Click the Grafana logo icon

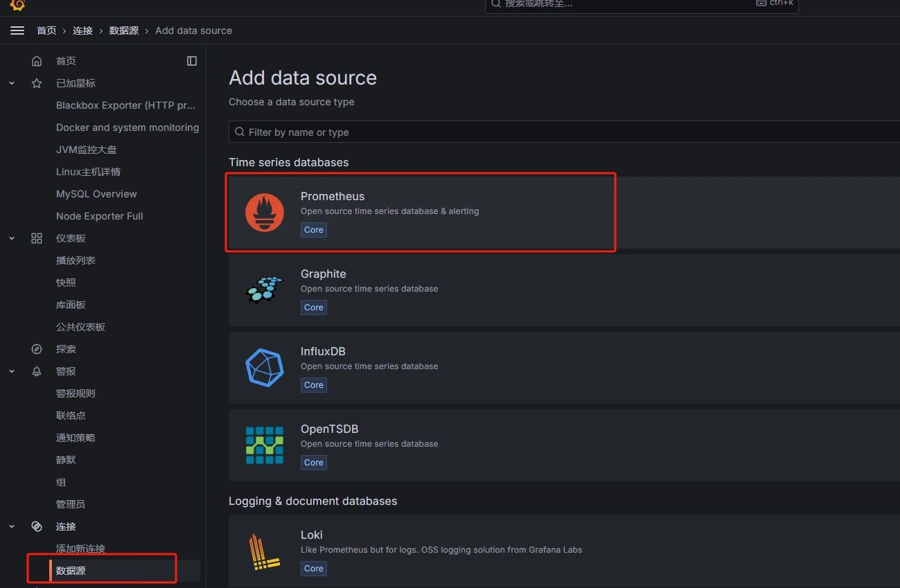pos(17,5)
